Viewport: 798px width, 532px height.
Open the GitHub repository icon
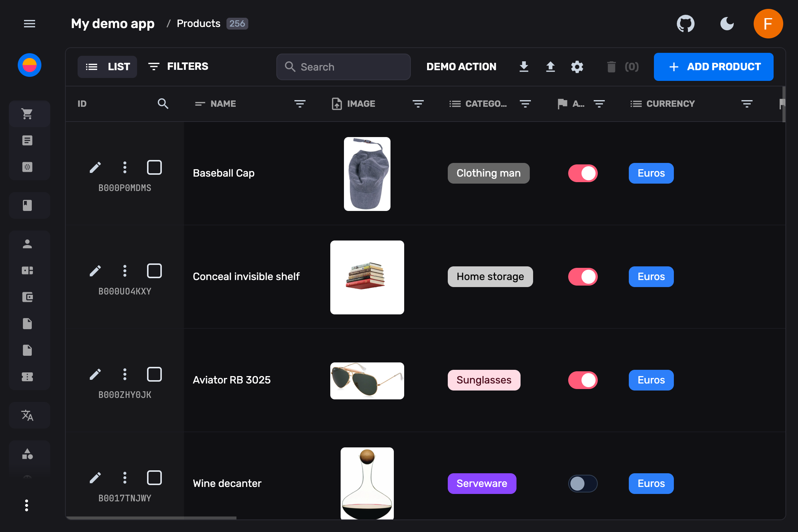685,24
